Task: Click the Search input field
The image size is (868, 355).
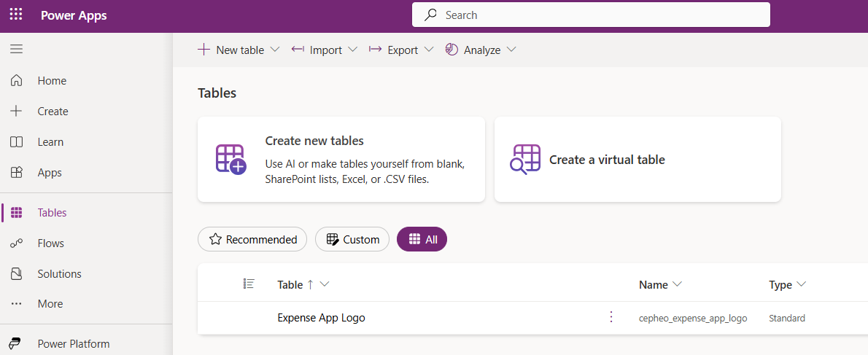Action: point(591,15)
